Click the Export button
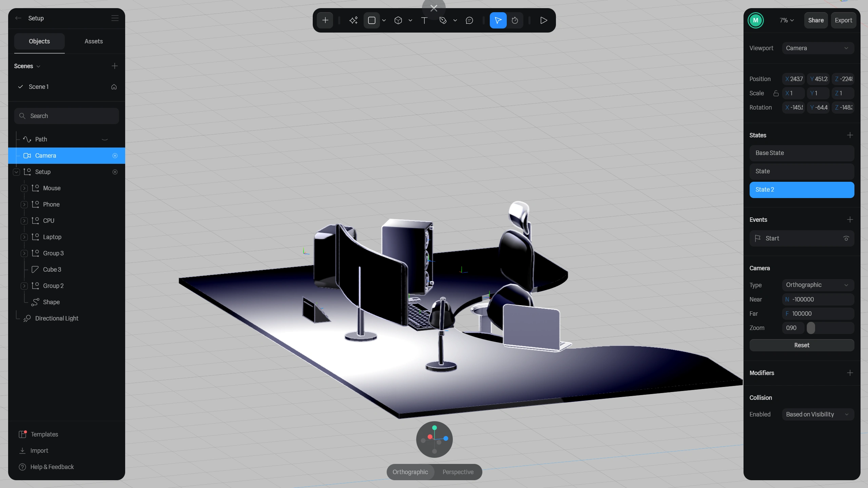 (x=843, y=20)
